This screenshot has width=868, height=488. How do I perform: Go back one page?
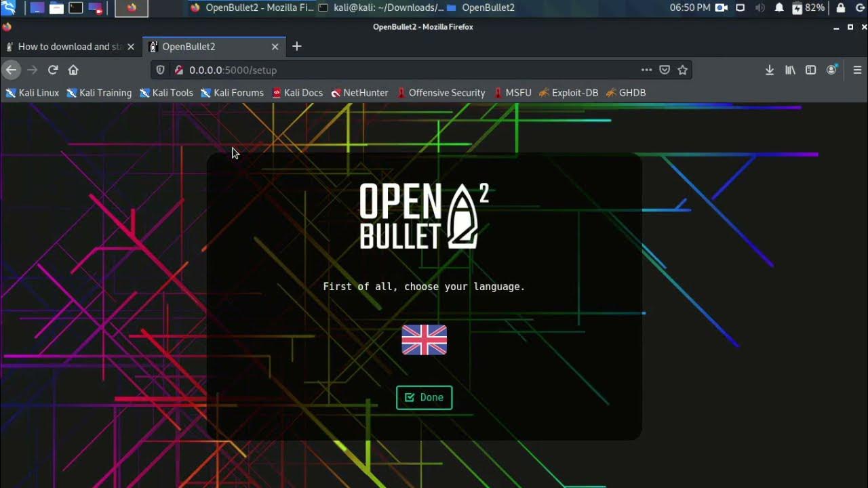click(11, 70)
